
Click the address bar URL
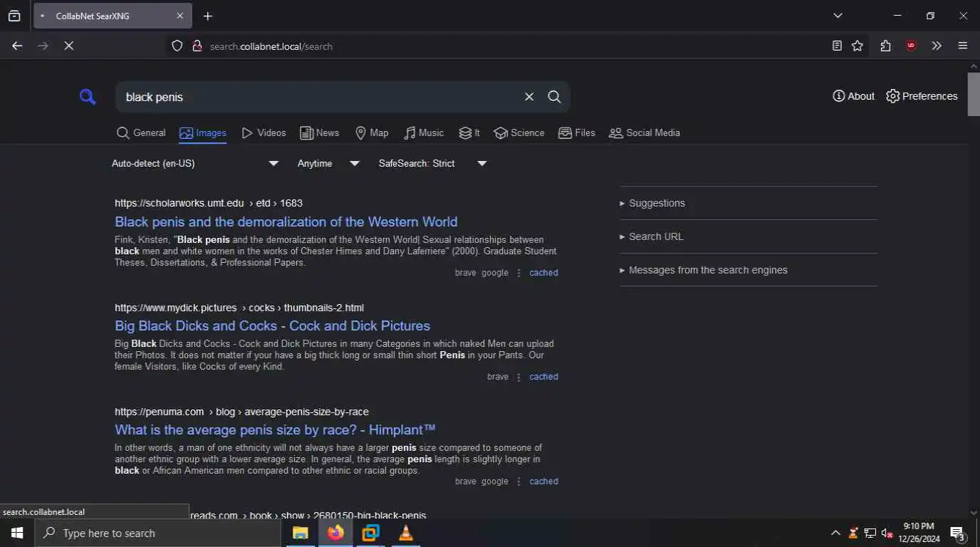[x=271, y=46]
